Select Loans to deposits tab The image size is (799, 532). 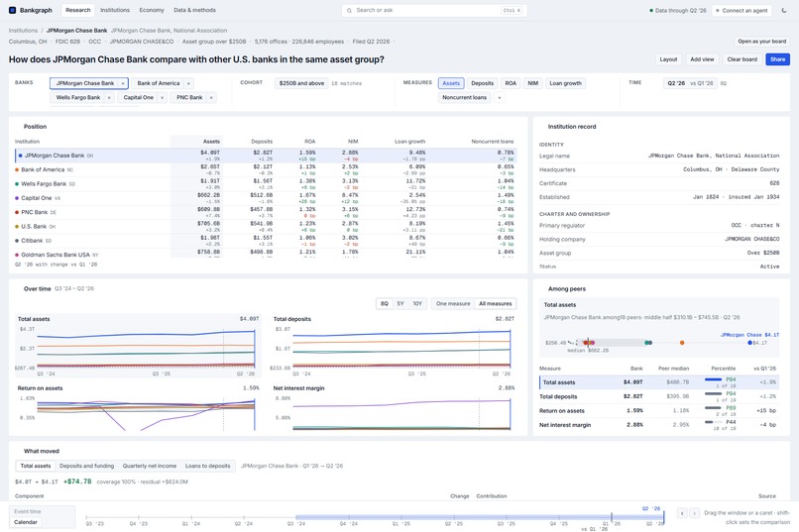pos(208,467)
